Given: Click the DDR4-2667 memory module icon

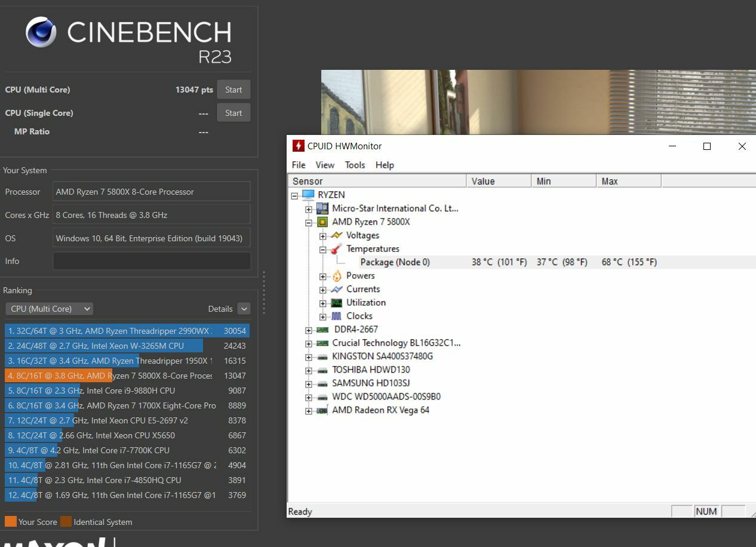Looking at the screenshot, I should coord(322,330).
